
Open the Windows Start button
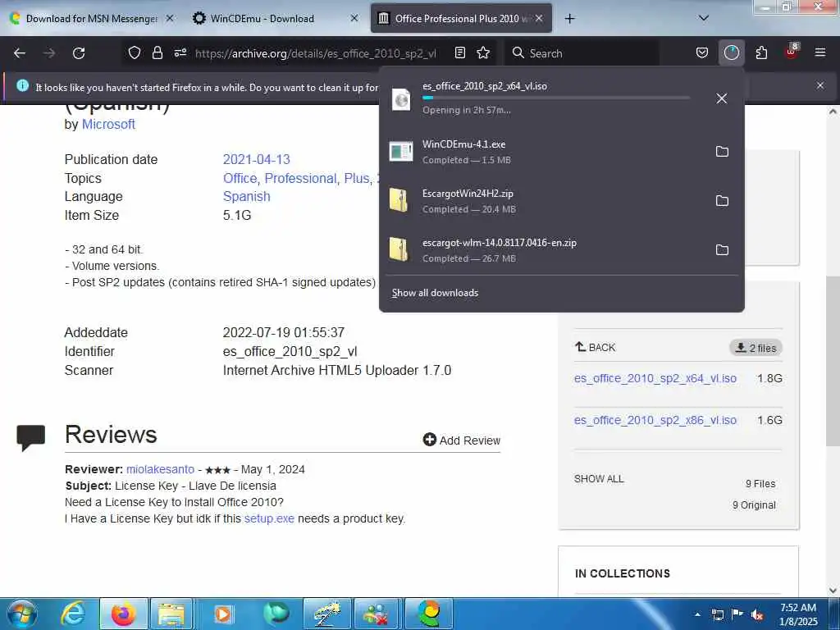tap(22, 614)
